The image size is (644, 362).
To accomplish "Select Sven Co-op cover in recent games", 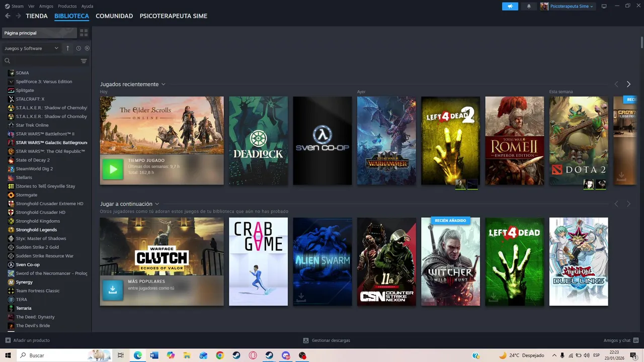I will pyautogui.click(x=323, y=141).
